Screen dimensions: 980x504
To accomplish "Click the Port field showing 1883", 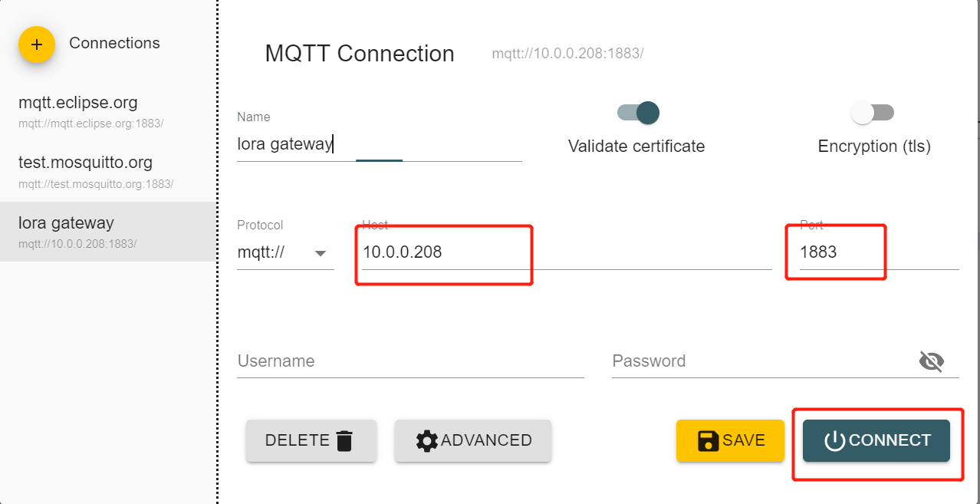I will [879, 252].
